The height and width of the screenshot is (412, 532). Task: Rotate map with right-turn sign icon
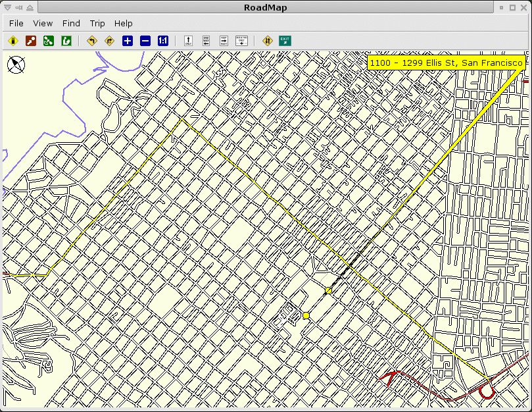[110, 41]
